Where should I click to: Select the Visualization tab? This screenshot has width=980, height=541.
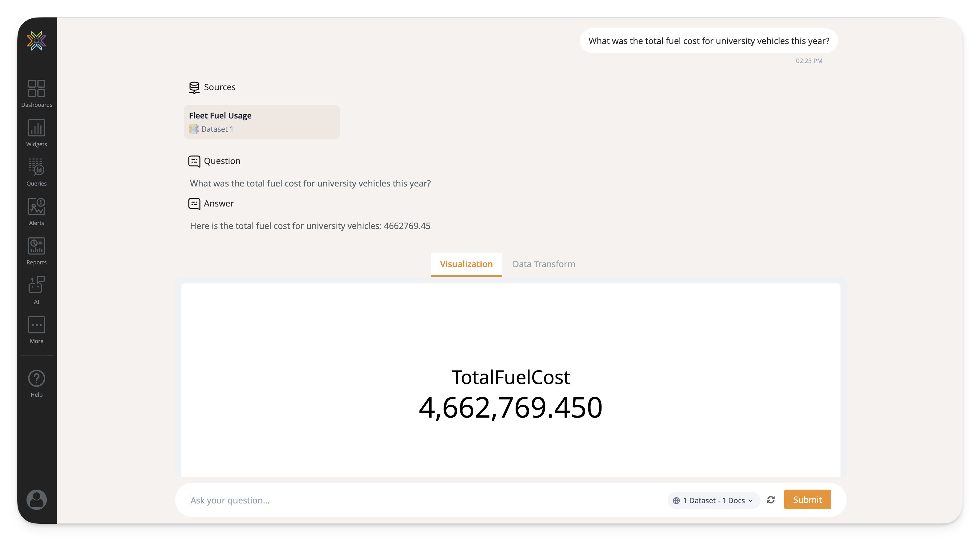click(x=466, y=264)
